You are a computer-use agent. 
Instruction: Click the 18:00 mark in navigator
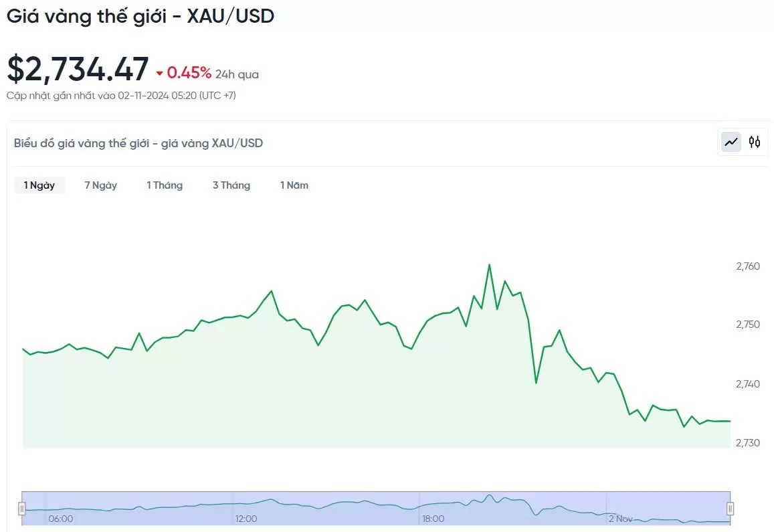[x=433, y=519]
